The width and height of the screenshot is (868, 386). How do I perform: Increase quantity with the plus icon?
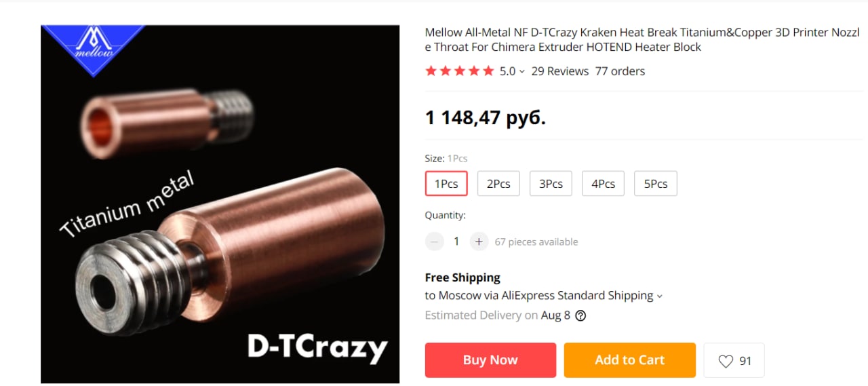click(x=479, y=242)
